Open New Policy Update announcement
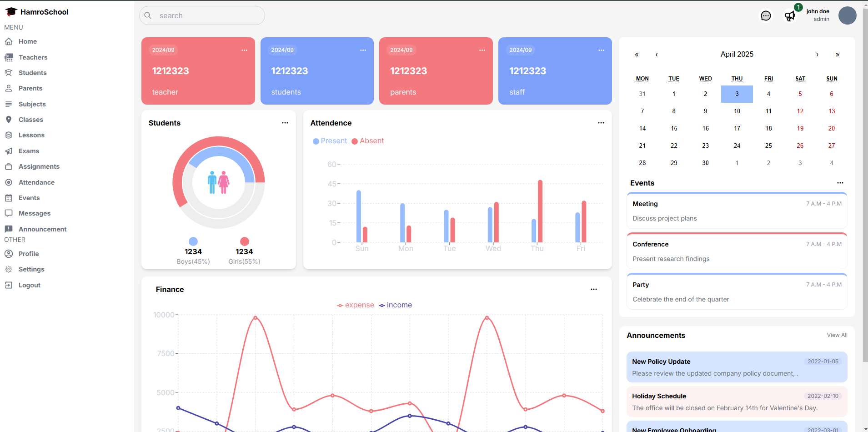 [737, 367]
